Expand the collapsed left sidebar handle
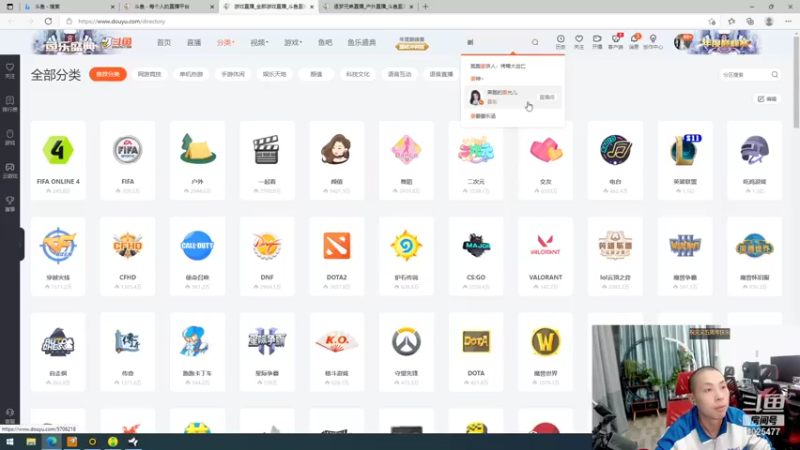 (x=21, y=245)
